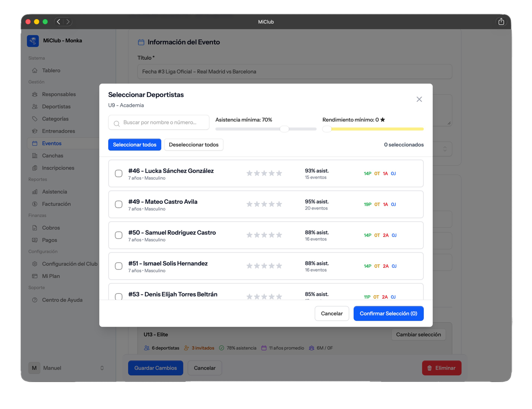Click the Centro de Ayuda help icon
532x409 pixels.
(35, 300)
